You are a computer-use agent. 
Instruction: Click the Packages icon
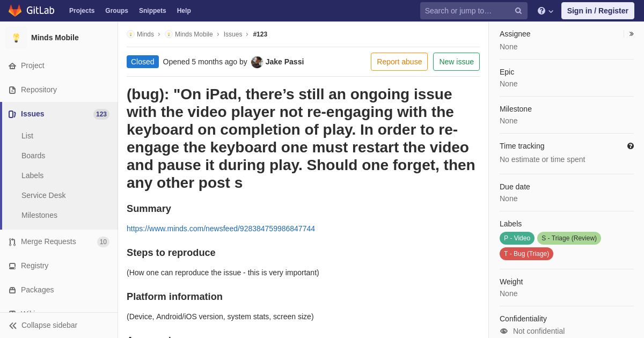(x=12, y=290)
